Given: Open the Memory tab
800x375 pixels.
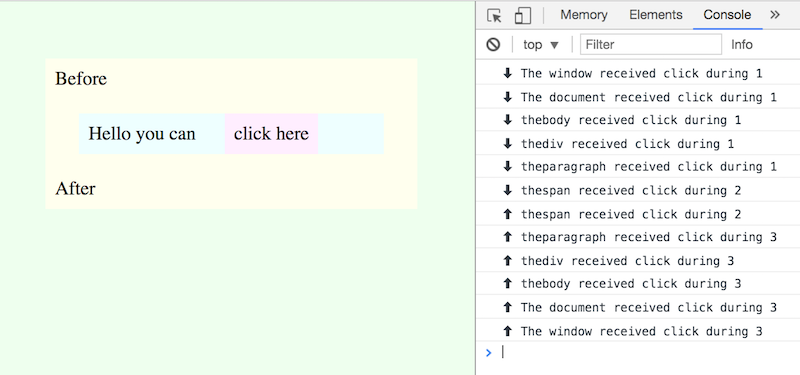Looking at the screenshot, I should click(x=584, y=15).
